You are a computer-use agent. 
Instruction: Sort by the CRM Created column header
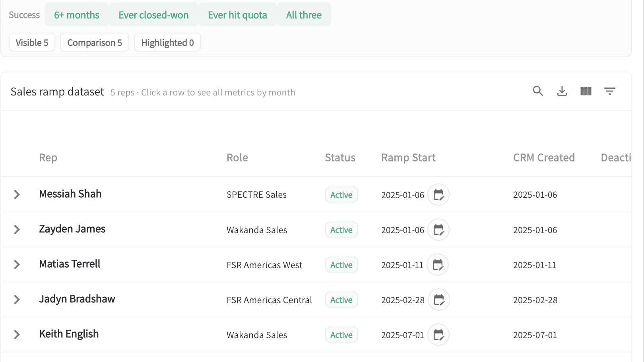(544, 158)
